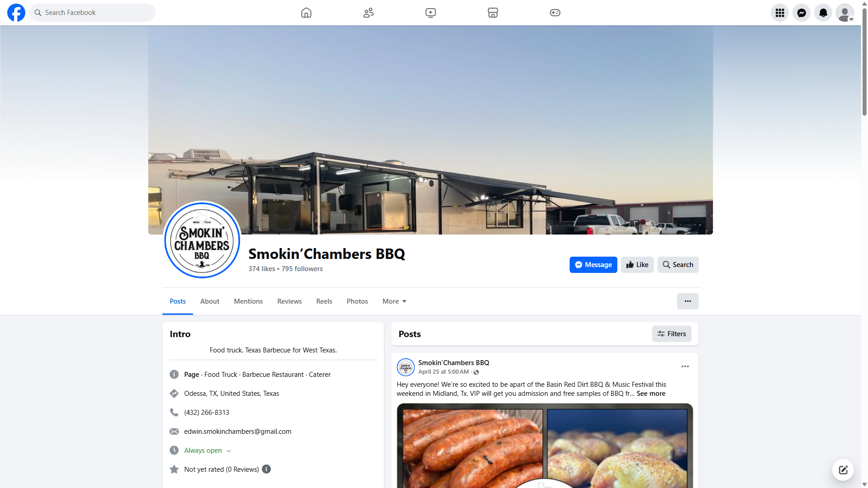The width and height of the screenshot is (868, 488).
Task: Open the Friends icon in top navigation
Action: [368, 13]
